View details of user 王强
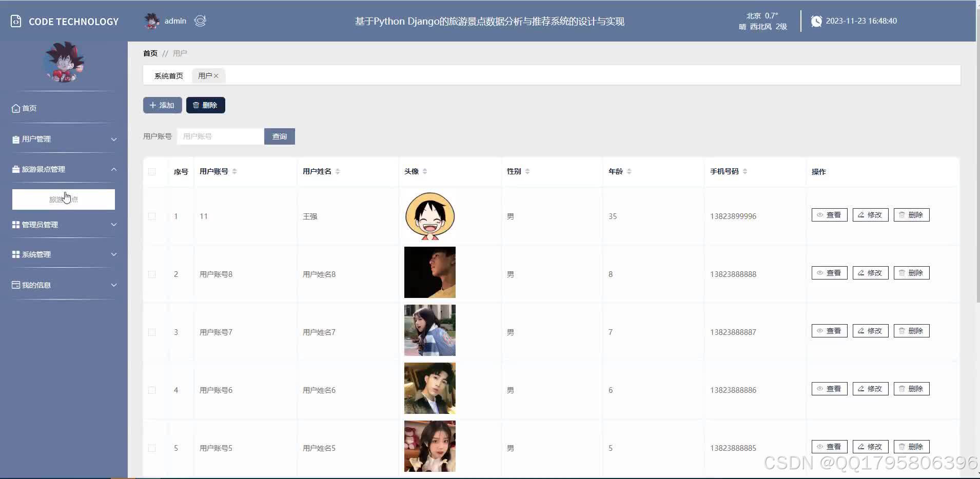Image resolution: width=980 pixels, height=479 pixels. (829, 215)
